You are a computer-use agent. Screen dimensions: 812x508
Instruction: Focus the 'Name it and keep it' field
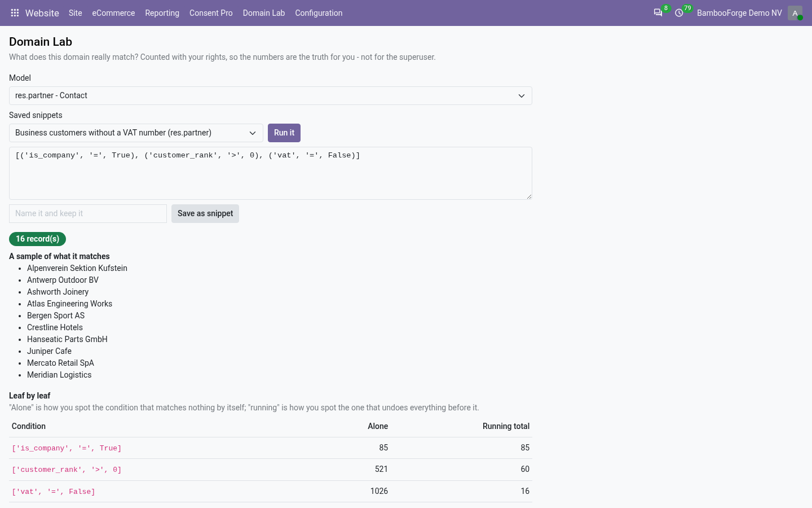tap(88, 213)
